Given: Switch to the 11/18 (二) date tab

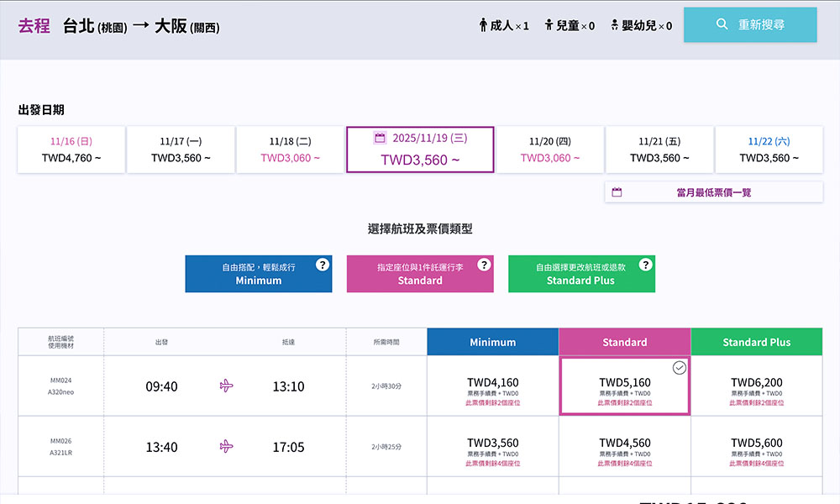Looking at the screenshot, I should [x=290, y=150].
